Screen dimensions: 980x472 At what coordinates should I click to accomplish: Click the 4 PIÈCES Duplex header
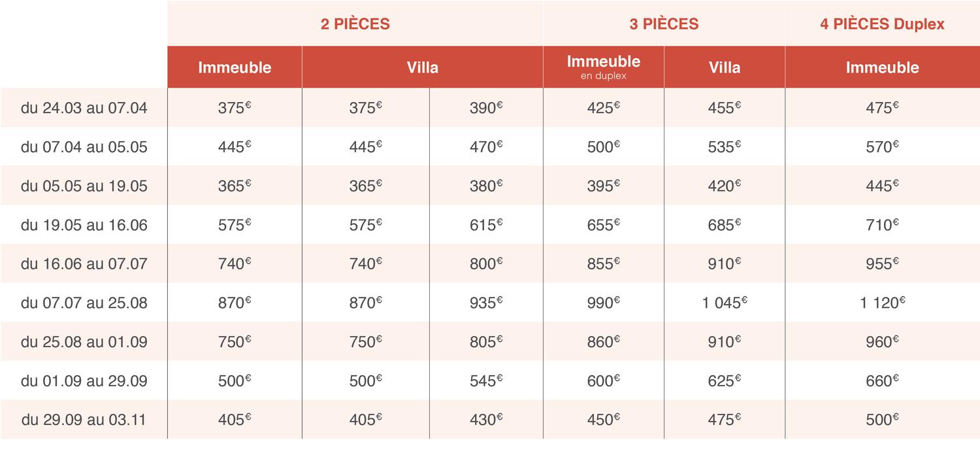[x=883, y=24]
